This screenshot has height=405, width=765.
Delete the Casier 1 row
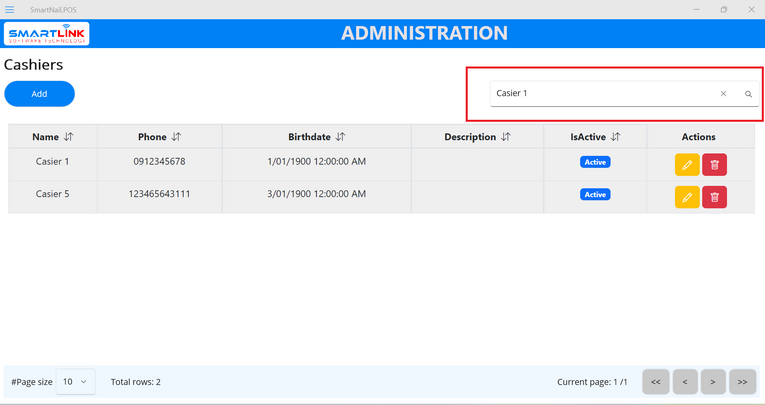tap(714, 165)
